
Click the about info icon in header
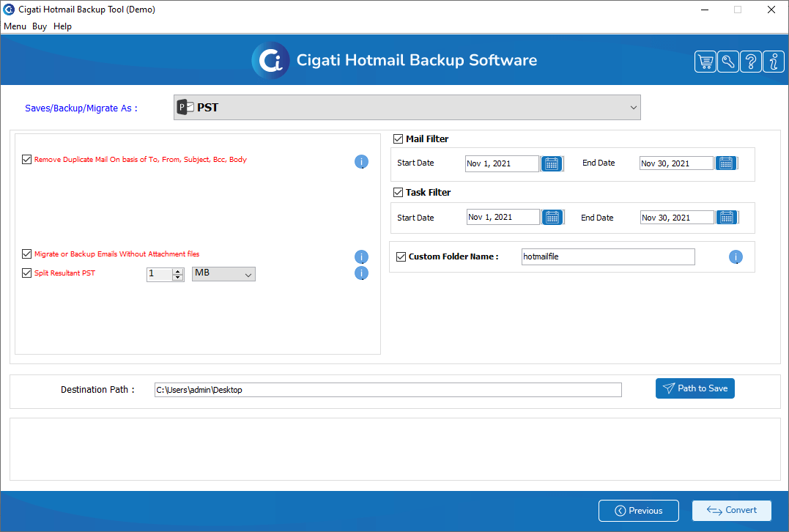click(x=774, y=62)
